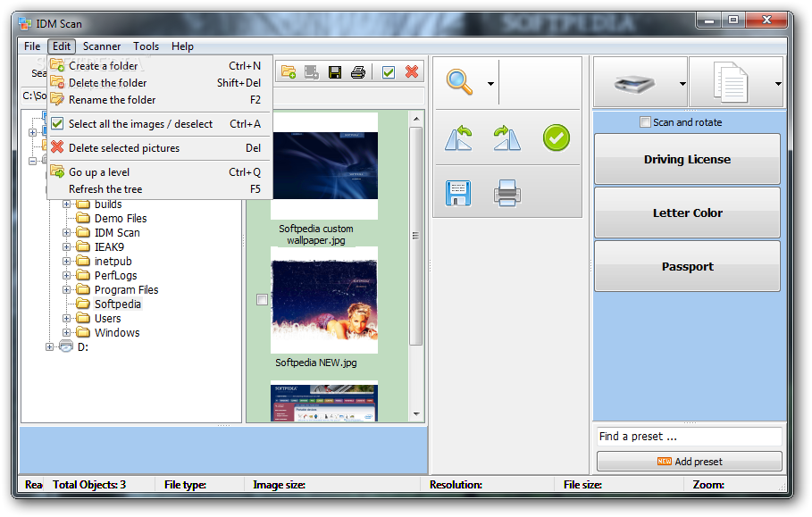Expand the Users folder node
Image resolution: width=812 pixels, height=517 pixels.
tap(66, 318)
